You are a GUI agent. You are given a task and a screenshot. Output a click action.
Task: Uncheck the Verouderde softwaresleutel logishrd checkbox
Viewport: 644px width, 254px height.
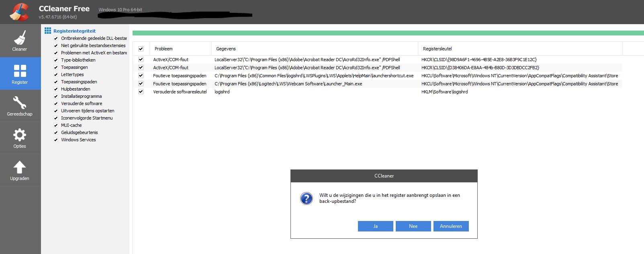click(x=141, y=92)
